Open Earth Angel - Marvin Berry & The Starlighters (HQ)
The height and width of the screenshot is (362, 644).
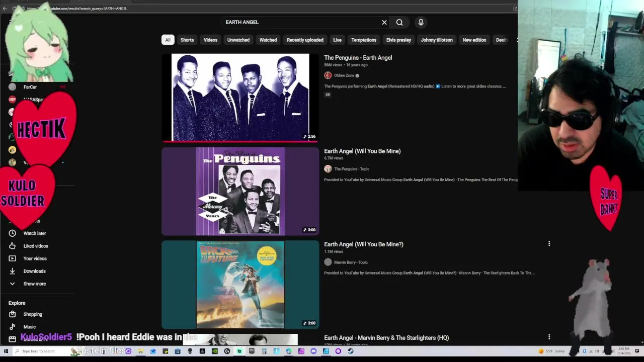point(386,338)
